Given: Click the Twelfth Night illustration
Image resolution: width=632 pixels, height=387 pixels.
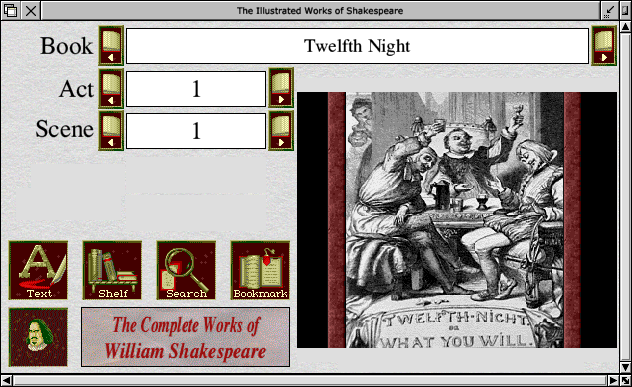Looking at the screenshot, I should [457, 220].
